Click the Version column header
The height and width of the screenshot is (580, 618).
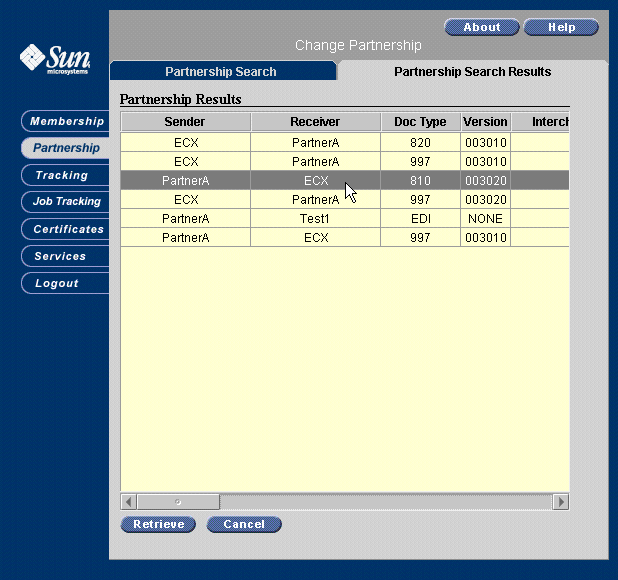click(x=486, y=121)
